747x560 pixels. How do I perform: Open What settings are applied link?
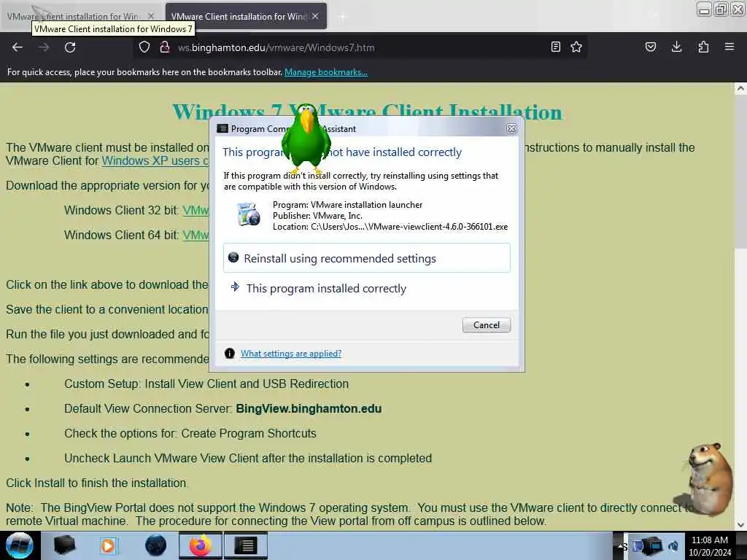click(291, 354)
